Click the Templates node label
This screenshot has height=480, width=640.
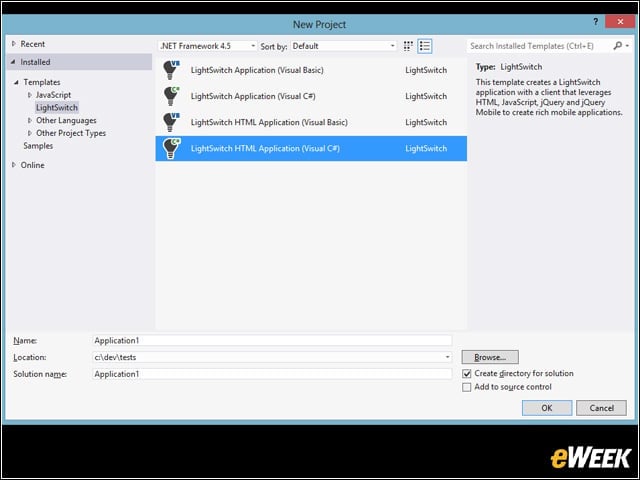point(42,82)
